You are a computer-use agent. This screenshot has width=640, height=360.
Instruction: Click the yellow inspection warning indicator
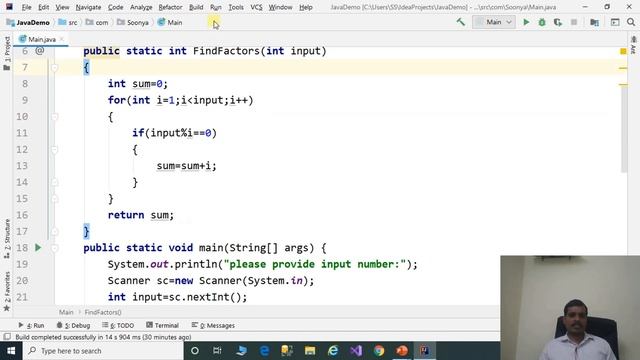[x=623, y=51]
